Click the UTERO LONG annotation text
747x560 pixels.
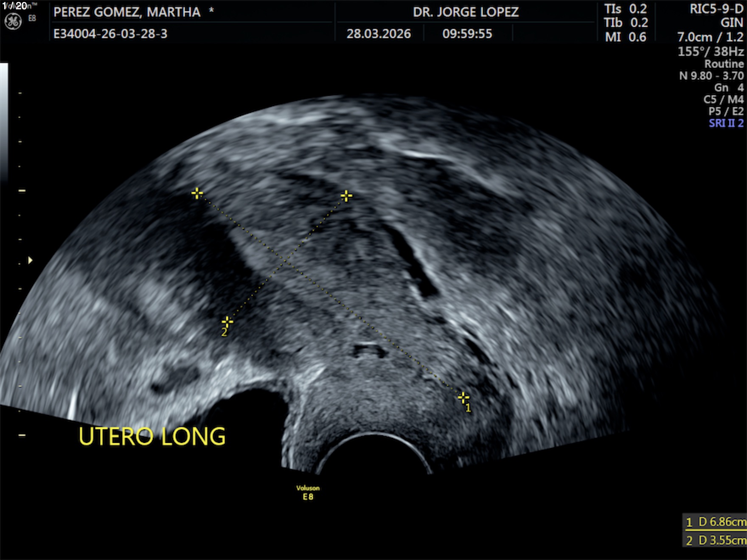152,437
